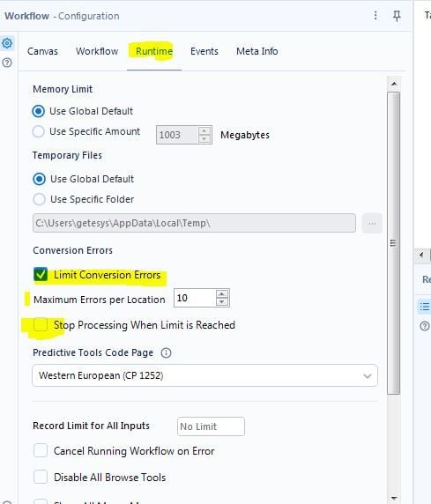This screenshot has height=504, width=431.
Task: Click the memory amount 1003 field
Action: (177, 135)
